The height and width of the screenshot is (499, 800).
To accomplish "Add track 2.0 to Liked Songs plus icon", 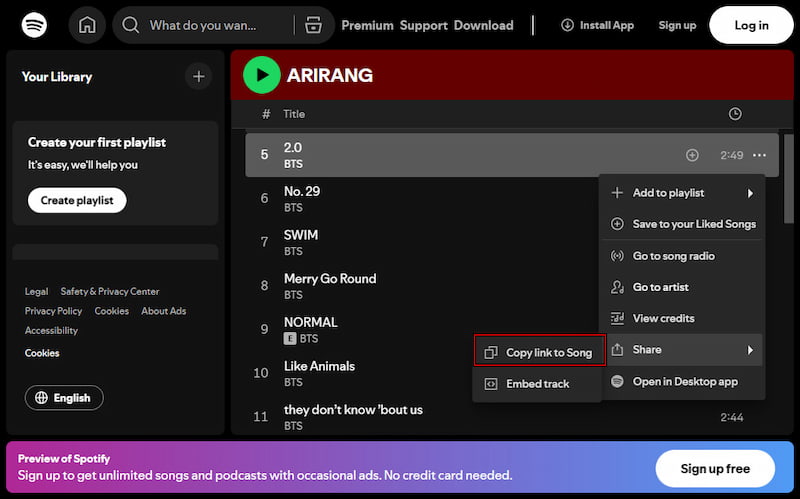I will point(692,155).
